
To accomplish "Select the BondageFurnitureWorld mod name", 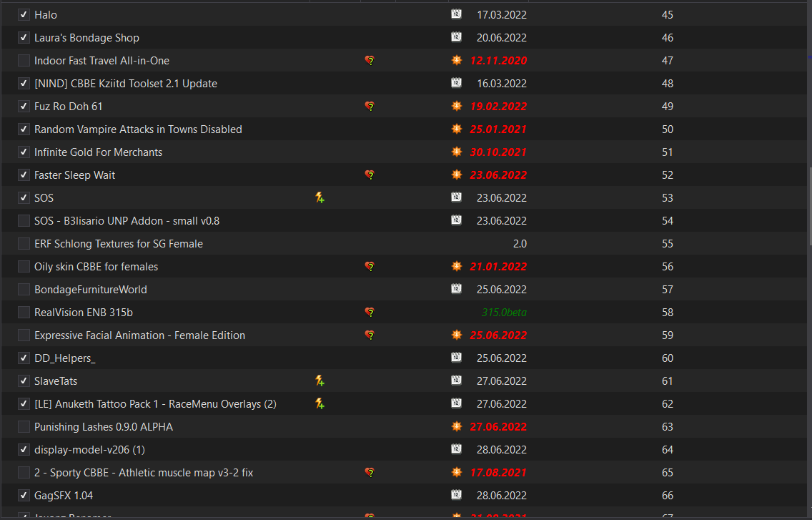I will [91, 289].
